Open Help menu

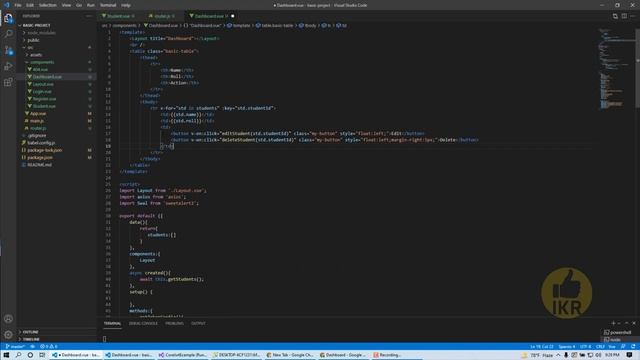(x=126, y=5)
